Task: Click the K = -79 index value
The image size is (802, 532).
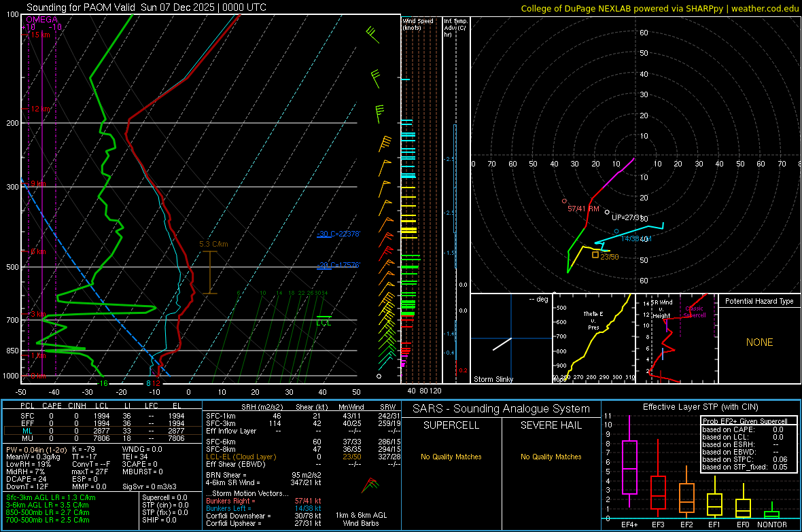Action: pos(84,449)
